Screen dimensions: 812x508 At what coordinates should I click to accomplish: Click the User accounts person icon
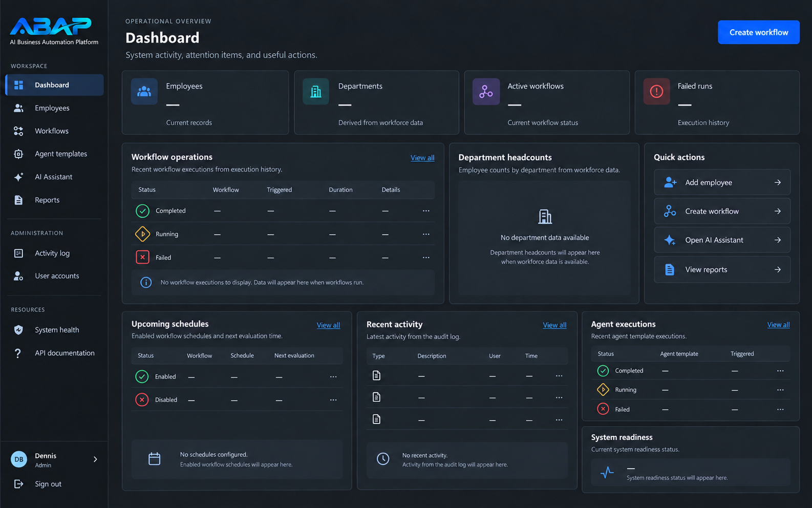(18, 276)
